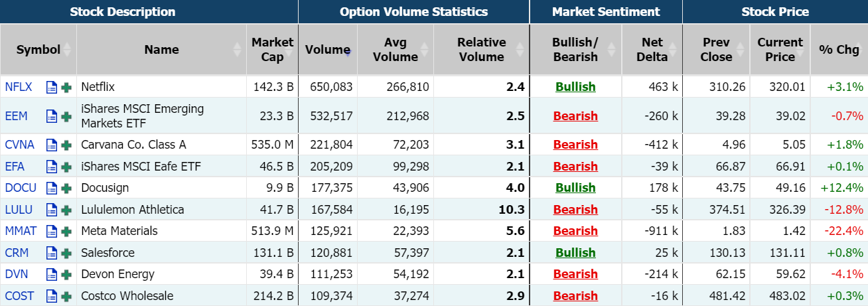Open the document icon for DVN

tap(52, 274)
